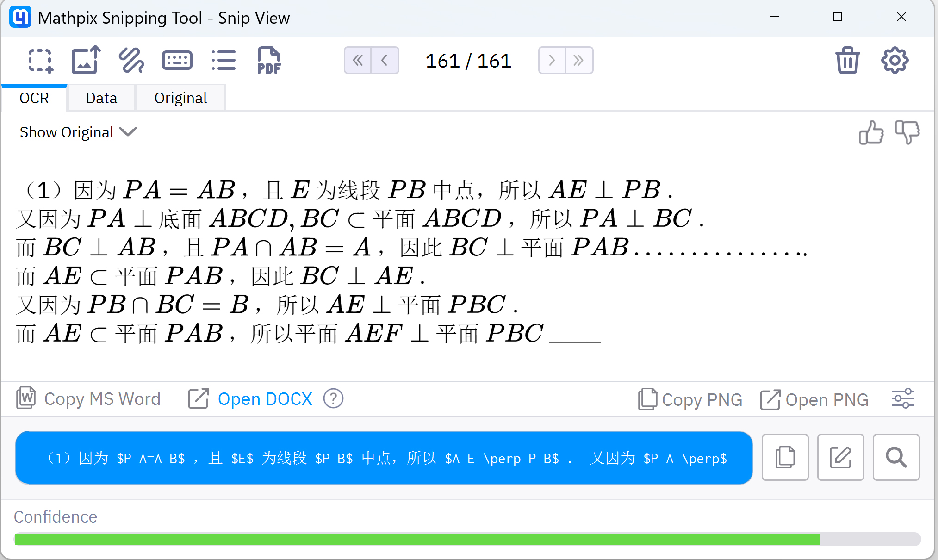
Task: Switch to the OCR tab
Action: [34, 98]
